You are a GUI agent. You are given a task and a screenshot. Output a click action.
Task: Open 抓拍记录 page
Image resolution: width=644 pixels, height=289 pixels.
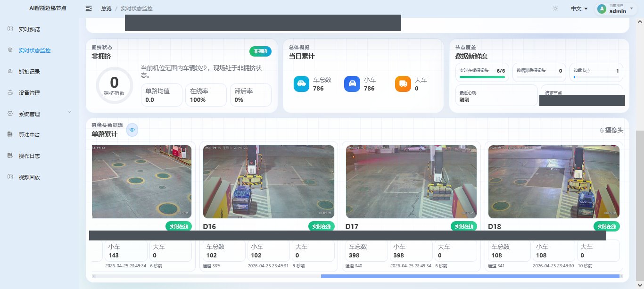29,72
